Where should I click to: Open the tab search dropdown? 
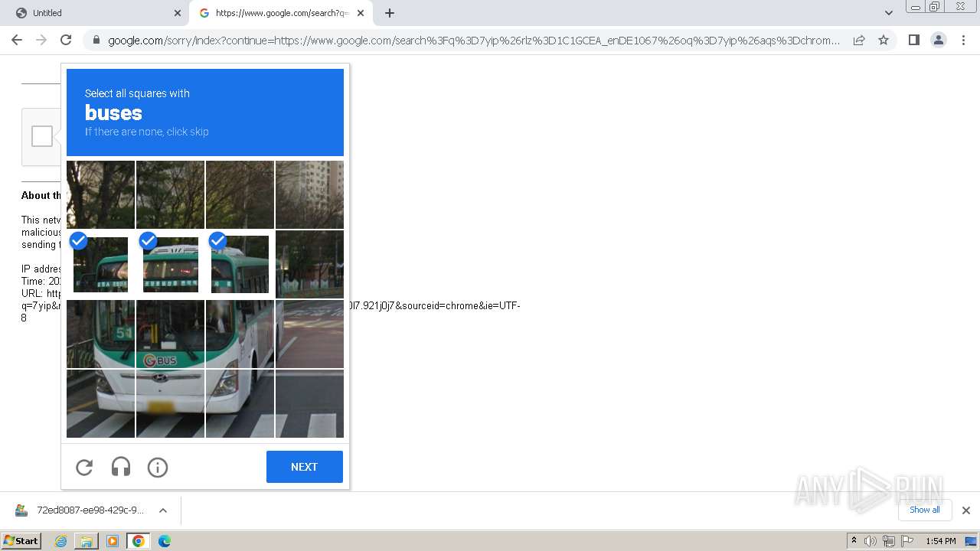tap(889, 13)
